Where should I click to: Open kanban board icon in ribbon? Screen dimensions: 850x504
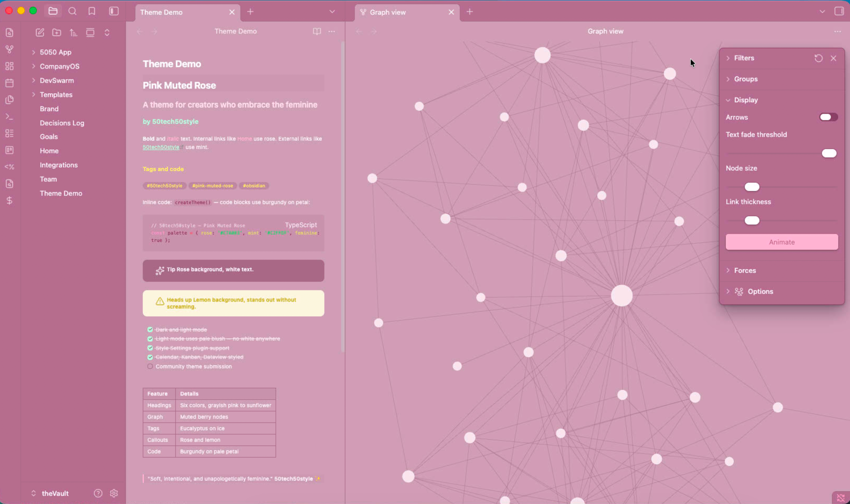coord(9,150)
